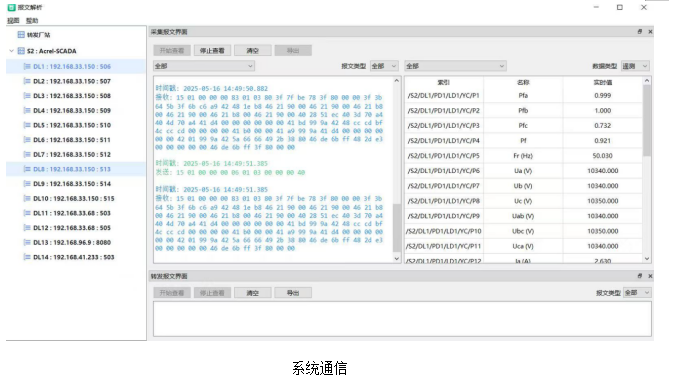Click the S2 Acrel-SCADA station icon
Image resolution: width=676 pixels, height=380 pixels.
(x=21, y=51)
